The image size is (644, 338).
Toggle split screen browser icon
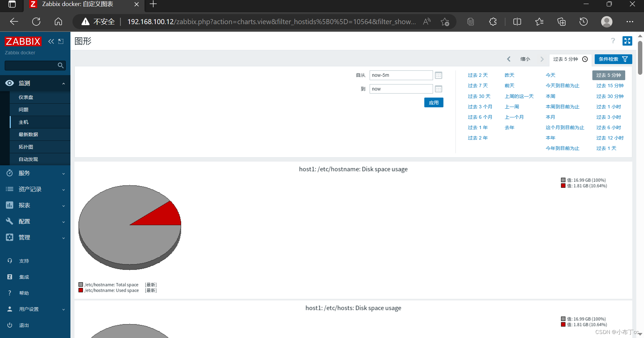click(517, 22)
